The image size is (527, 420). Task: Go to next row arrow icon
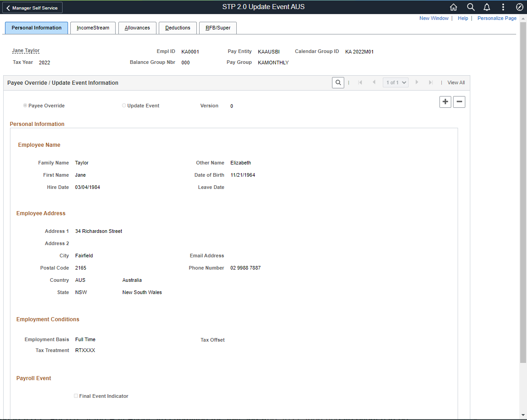[417, 82]
